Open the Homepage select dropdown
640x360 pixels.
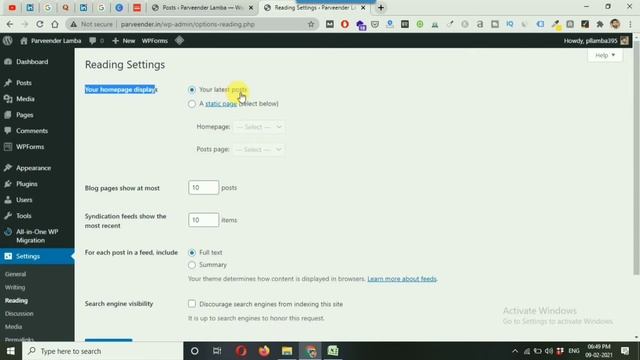259,127
